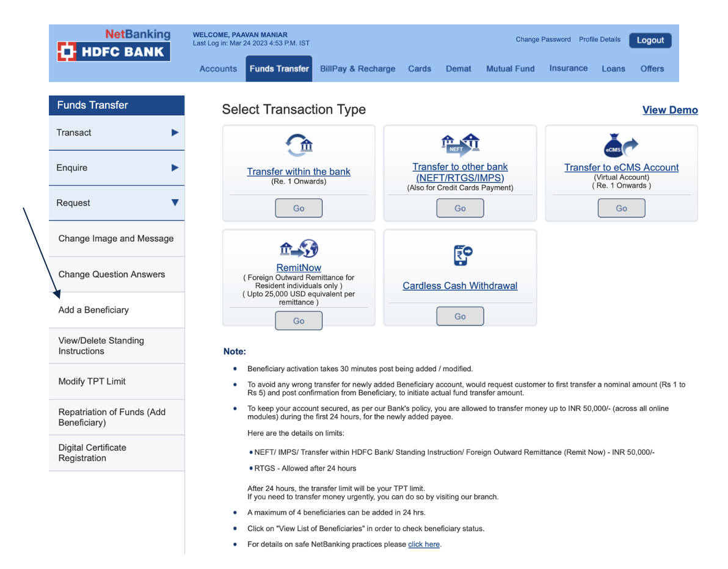Click Transfer to other bank (NEFT/RTGS/IMPS) link
Image resolution: width=728 pixels, height=569 pixels.
[460, 172]
